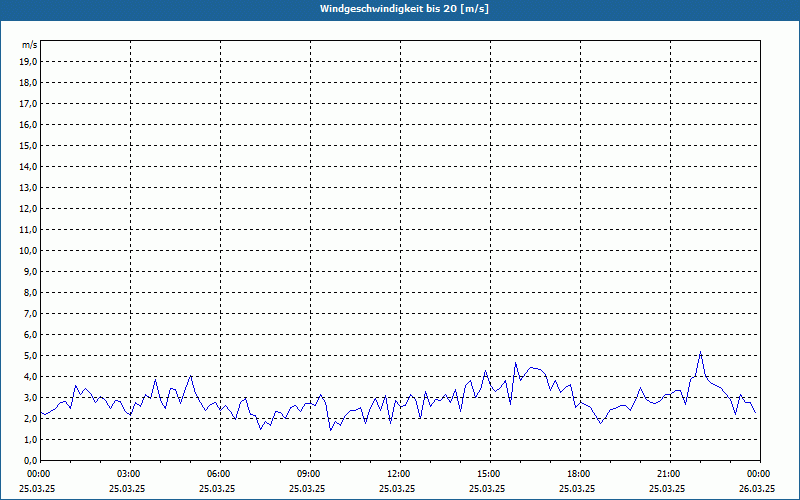Click the 18:00 time axis label
Viewport: 800px width, 500px height.
pyautogui.click(x=579, y=473)
